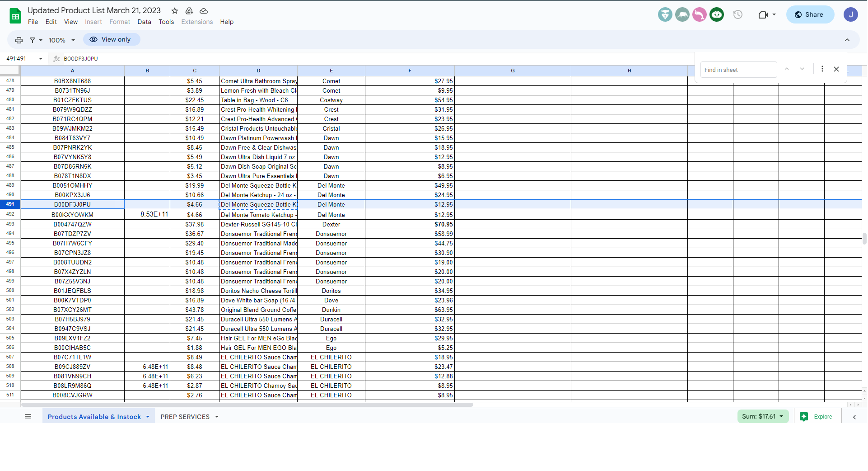Click the grey-green anonymous collaborator avatar

pyautogui.click(x=682, y=14)
